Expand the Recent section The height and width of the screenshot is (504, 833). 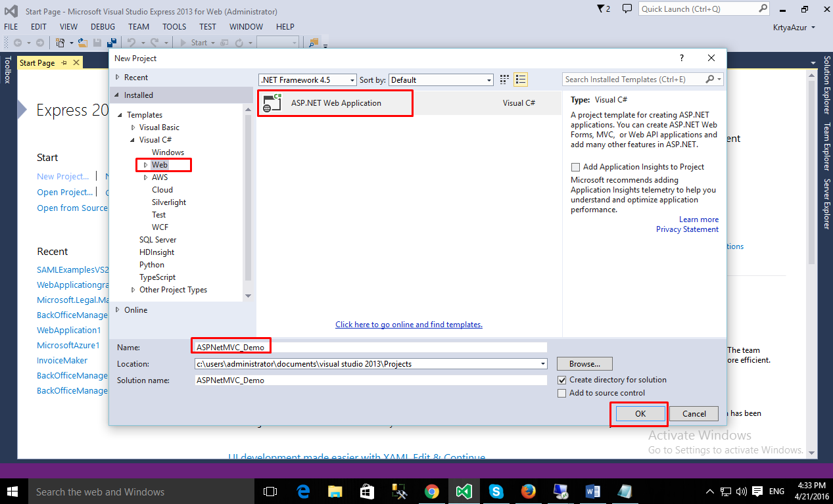click(118, 78)
